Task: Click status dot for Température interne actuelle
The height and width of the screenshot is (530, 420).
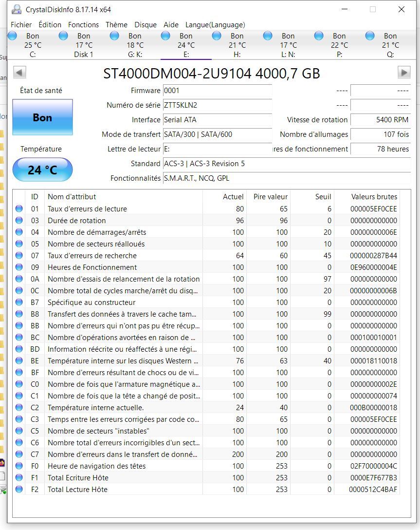Action: click(x=19, y=407)
